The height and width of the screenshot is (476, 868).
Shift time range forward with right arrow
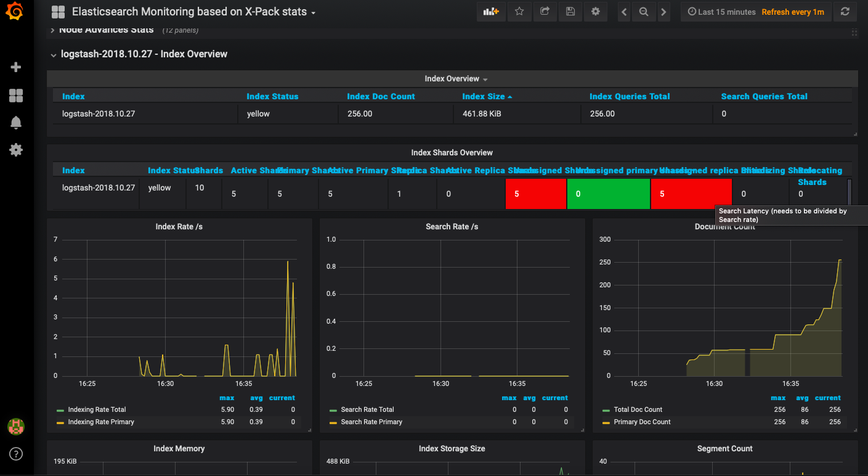click(663, 12)
